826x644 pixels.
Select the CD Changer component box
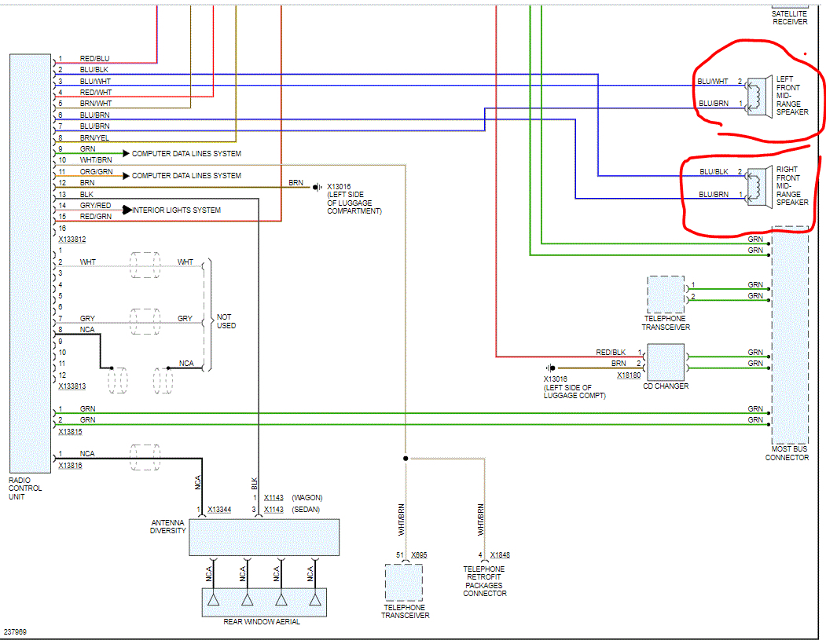tap(666, 362)
